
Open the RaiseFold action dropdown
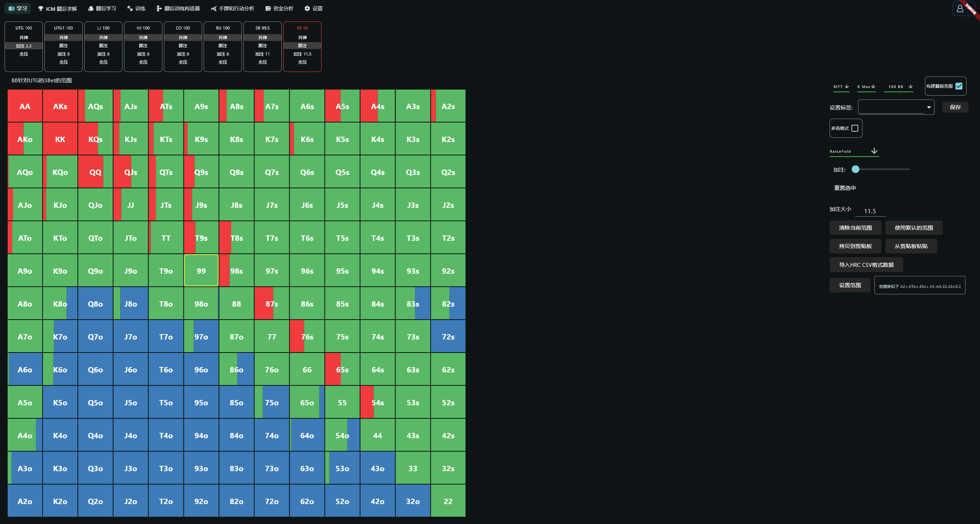point(854,151)
